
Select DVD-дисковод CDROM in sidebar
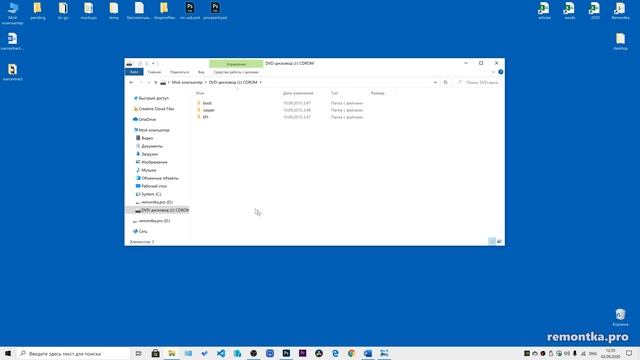pyautogui.click(x=158, y=210)
